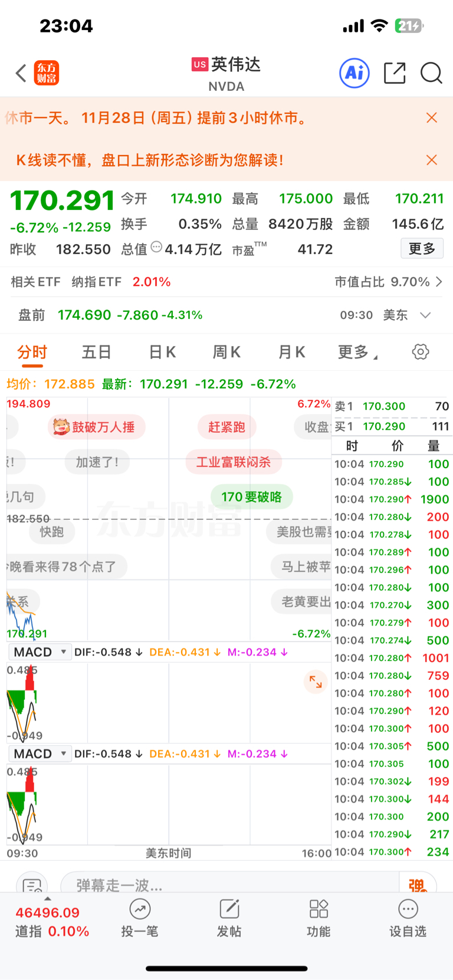Open the 市值占比 9.70% chevron
Image resolution: width=453 pixels, height=980 pixels.
click(439, 282)
